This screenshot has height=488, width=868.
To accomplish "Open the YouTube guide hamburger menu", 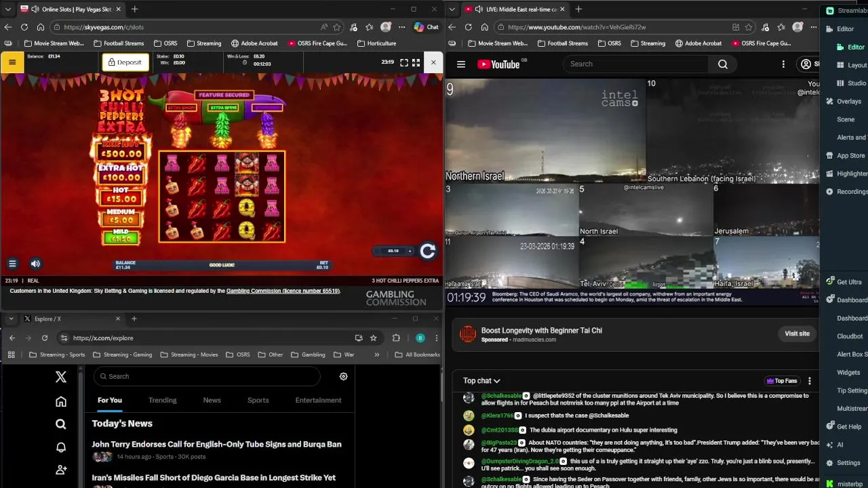I will 461,64.
